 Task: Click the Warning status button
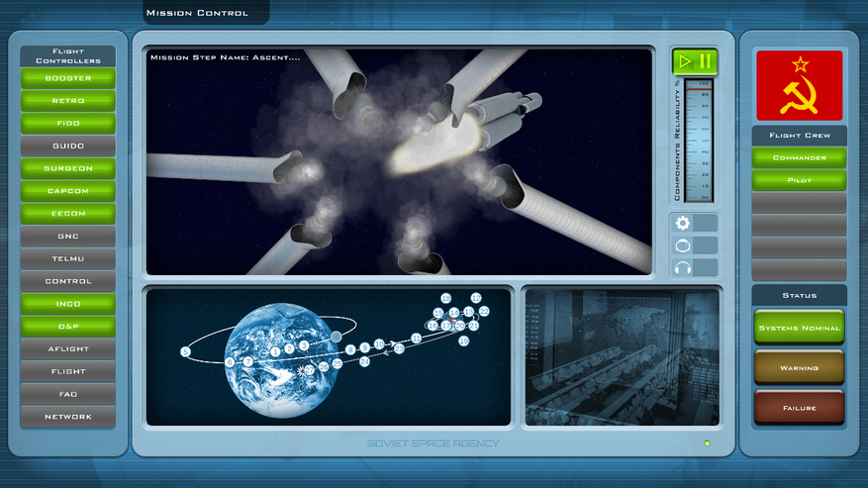(799, 367)
